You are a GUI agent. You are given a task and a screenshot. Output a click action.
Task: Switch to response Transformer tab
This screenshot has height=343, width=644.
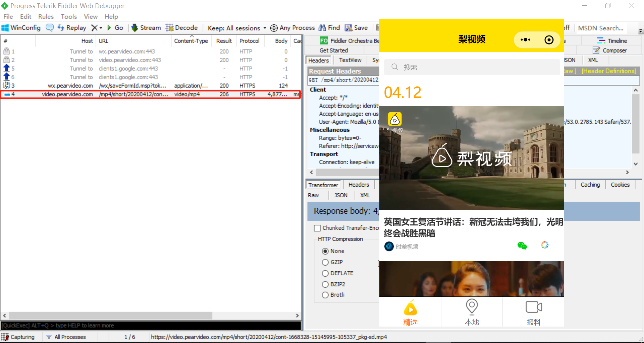323,185
